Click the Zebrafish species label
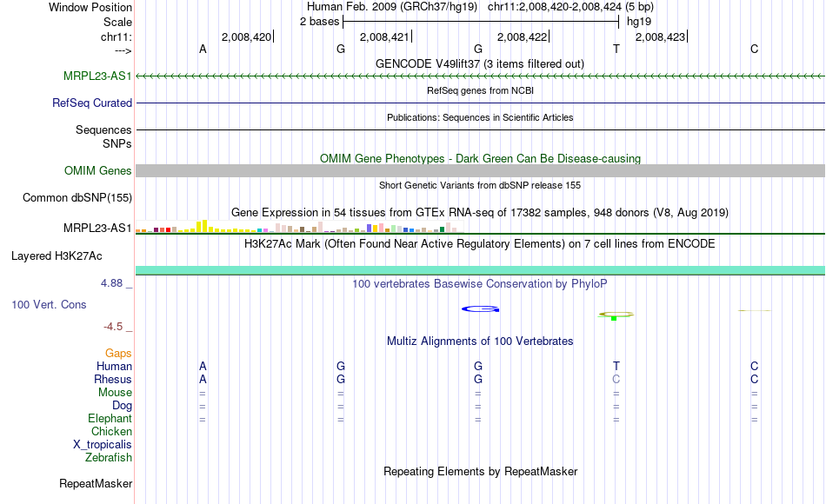Viewport: 826px width, 504px height. (x=109, y=457)
